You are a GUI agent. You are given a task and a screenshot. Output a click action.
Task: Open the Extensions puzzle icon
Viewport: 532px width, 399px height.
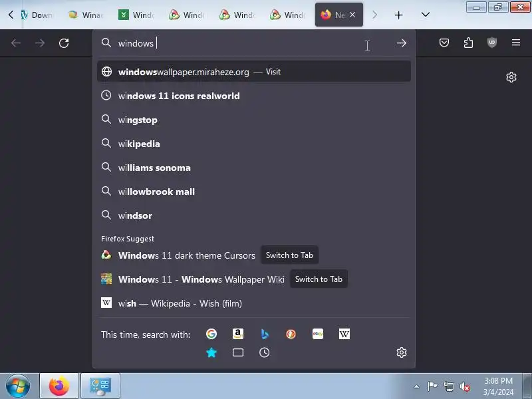(x=468, y=43)
